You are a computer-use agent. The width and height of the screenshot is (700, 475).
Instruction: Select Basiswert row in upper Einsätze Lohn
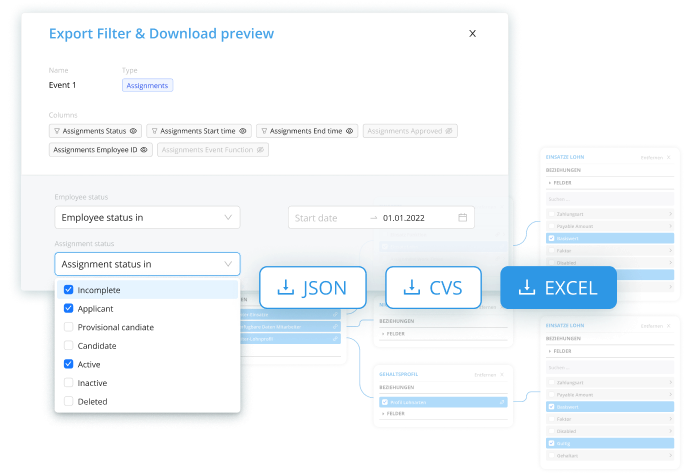click(610, 238)
